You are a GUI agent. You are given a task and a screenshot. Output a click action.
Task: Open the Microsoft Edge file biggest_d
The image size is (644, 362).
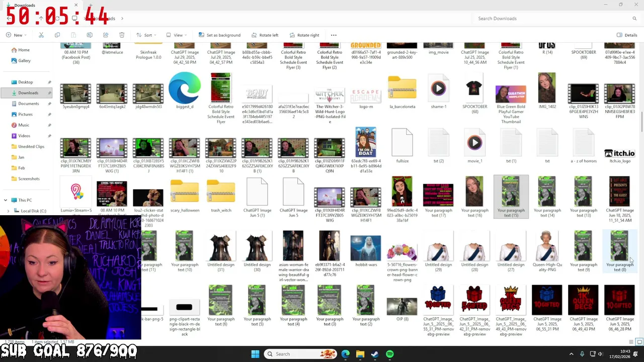pyautogui.click(x=185, y=92)
